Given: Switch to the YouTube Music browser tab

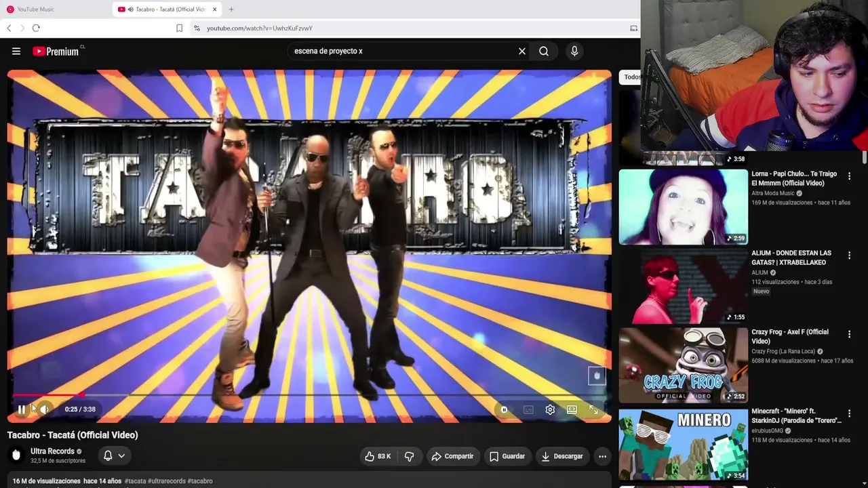Looking at the screenshot, I should click(x=56, y=9).
